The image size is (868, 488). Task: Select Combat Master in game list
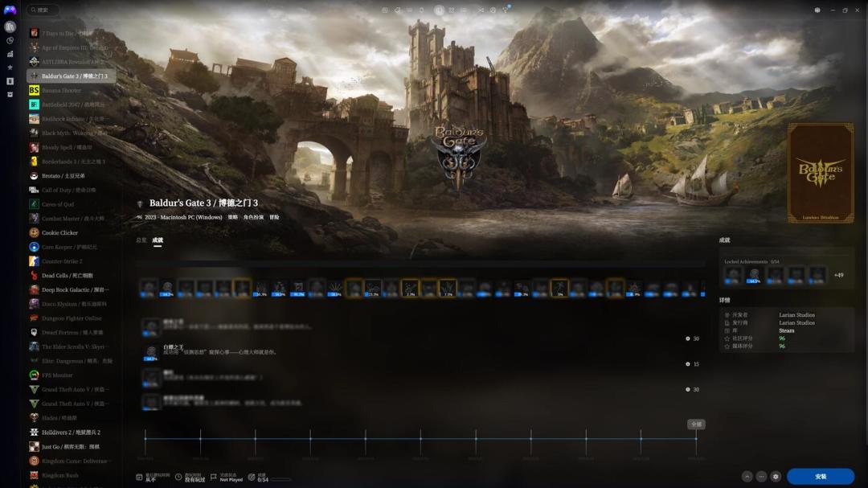click(x=72, y=218)
